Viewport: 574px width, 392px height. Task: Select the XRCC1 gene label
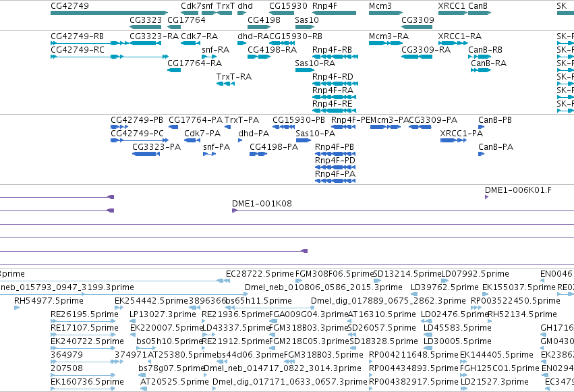coord(452,6)
